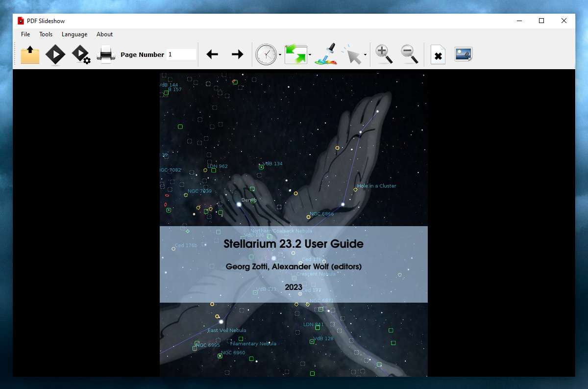Maximize the PDF Slideshow window
Image resolution: width=588 pixels, height=389 pixels.
pos(541,21)
